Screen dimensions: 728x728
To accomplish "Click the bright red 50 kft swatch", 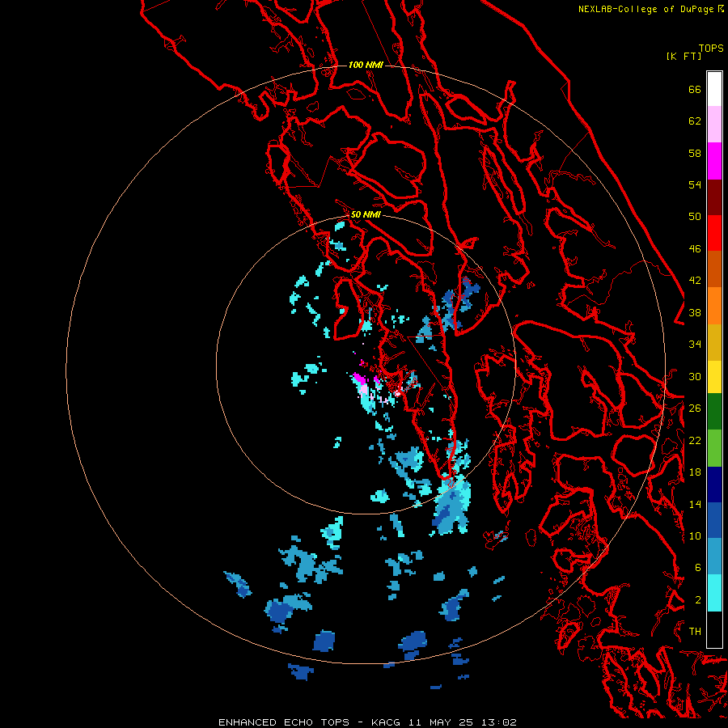I will tap(714, 233).
